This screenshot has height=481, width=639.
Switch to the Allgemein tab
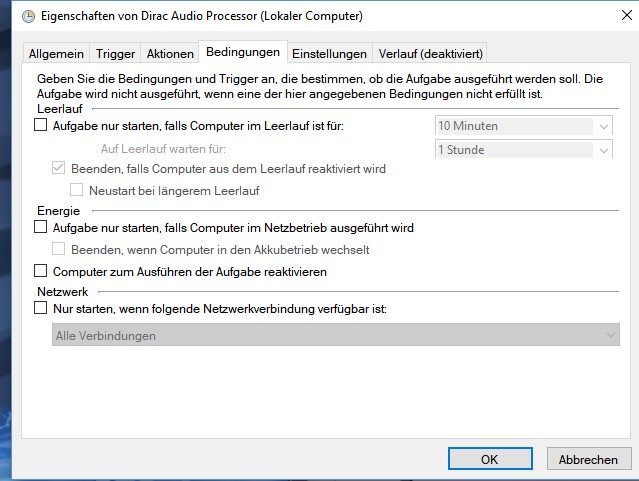pos(56,53)
